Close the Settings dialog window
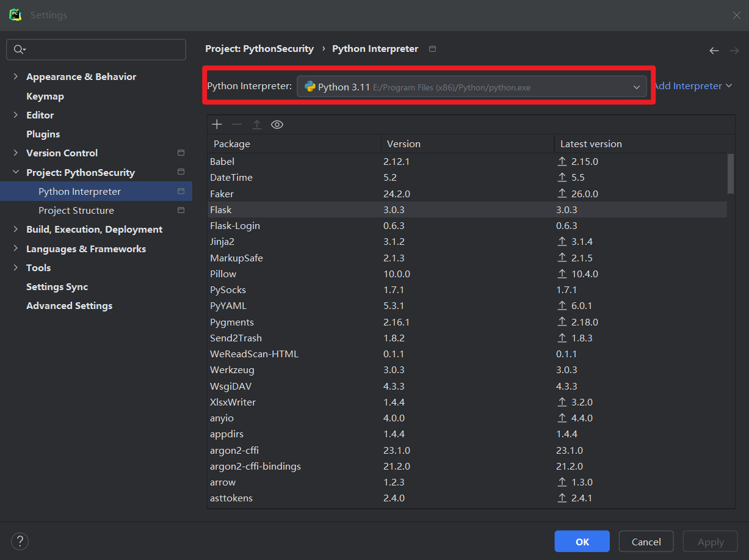Image resolution: width=749 pixels, height=560 pixels. 736,15
